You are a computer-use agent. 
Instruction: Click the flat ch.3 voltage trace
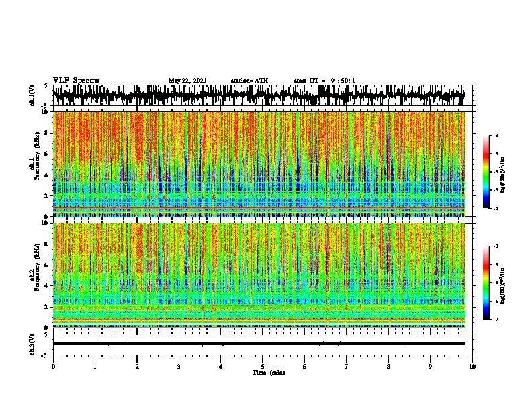coord(259,344)
